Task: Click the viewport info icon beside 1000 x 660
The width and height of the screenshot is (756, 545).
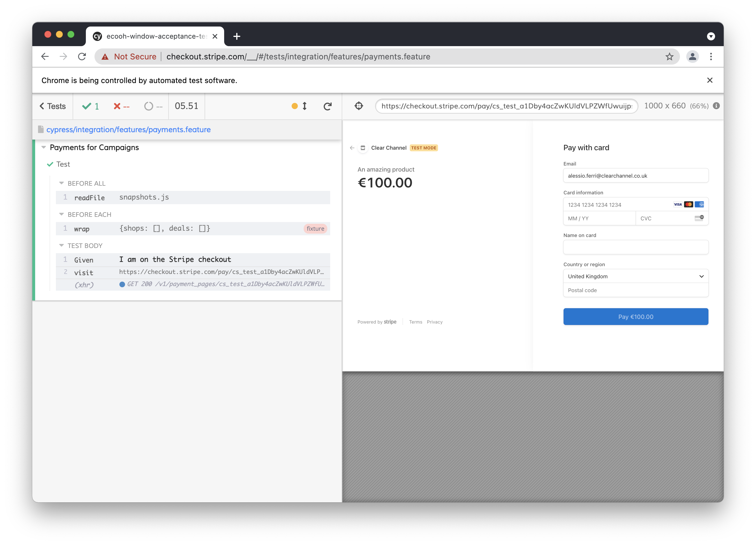Action: (716, 106)
